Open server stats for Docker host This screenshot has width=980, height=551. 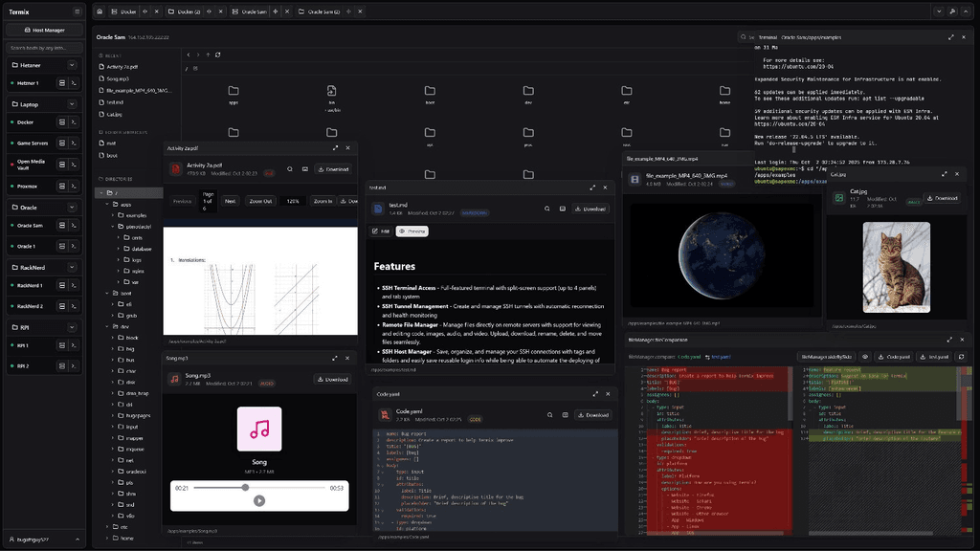point(62,122)
